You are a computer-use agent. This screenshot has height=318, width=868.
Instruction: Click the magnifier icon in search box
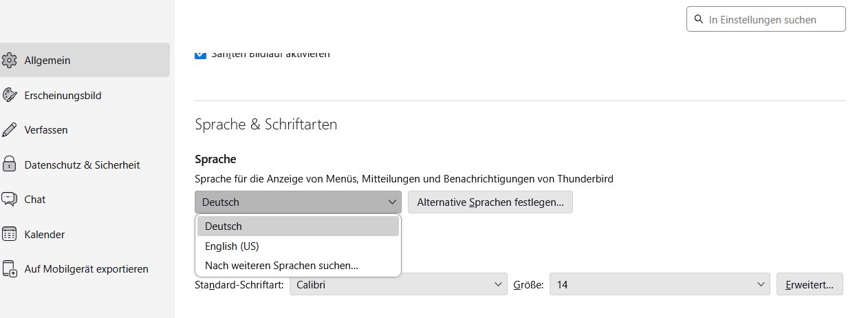pyautogui.click(x=699, y=19)
